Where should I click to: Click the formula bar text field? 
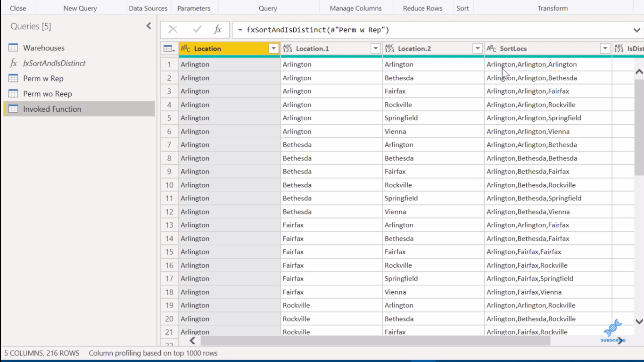pyautogui.click(x=431, y=30)
